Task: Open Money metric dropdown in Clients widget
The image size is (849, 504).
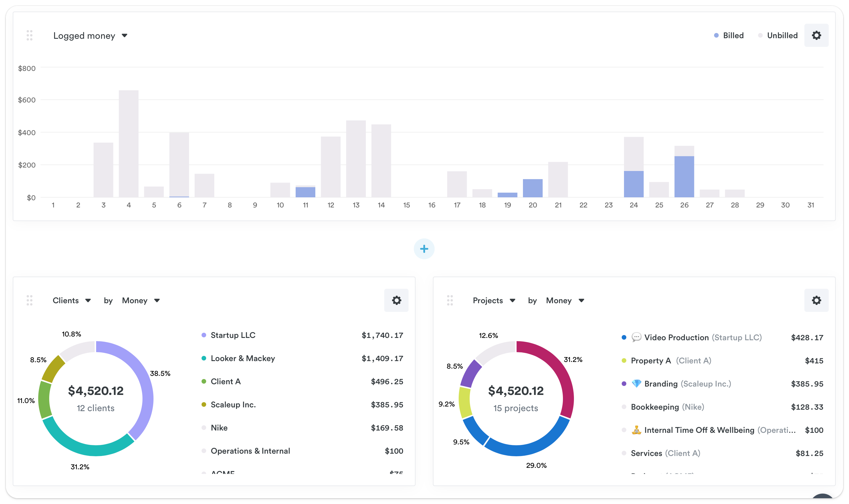Action: point(141,301)
